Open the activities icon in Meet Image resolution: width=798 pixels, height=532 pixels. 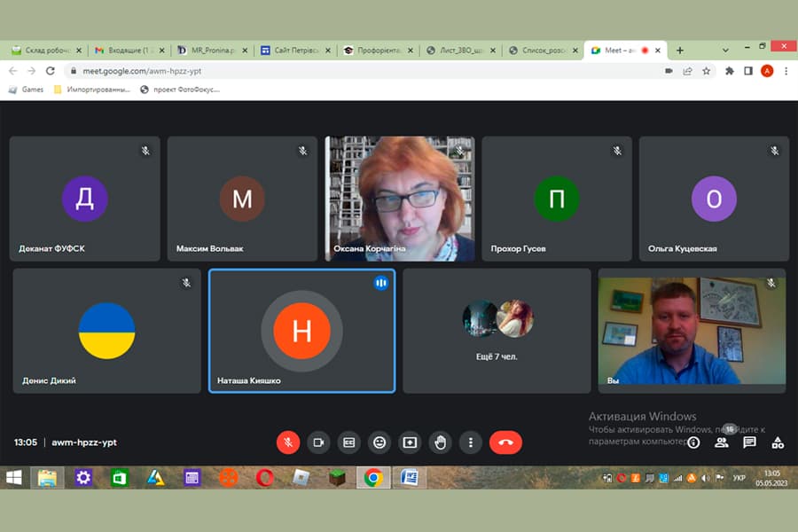pos(778,442)
